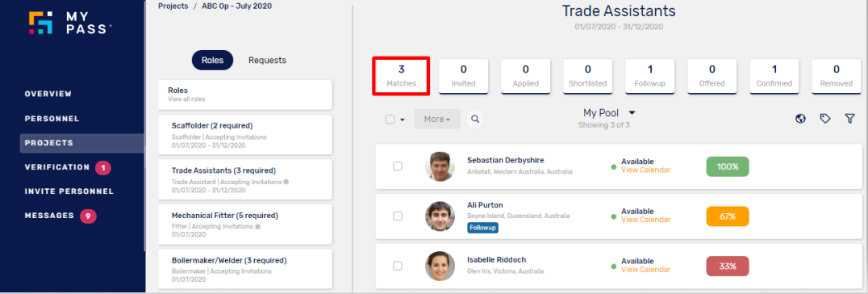Screen dimensions: 868x294
Task: Open View Calendar for Sebastian Derbyshire
Action: point(645,170)
